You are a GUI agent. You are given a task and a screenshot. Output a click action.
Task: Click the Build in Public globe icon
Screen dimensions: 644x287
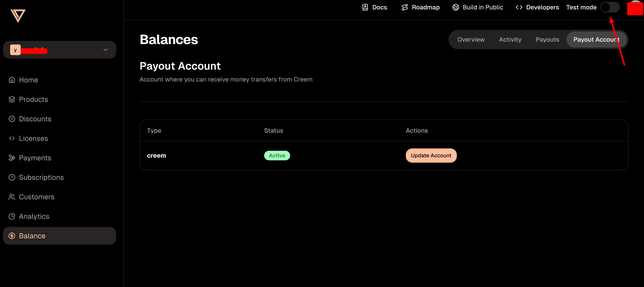[x=456, y=7]
